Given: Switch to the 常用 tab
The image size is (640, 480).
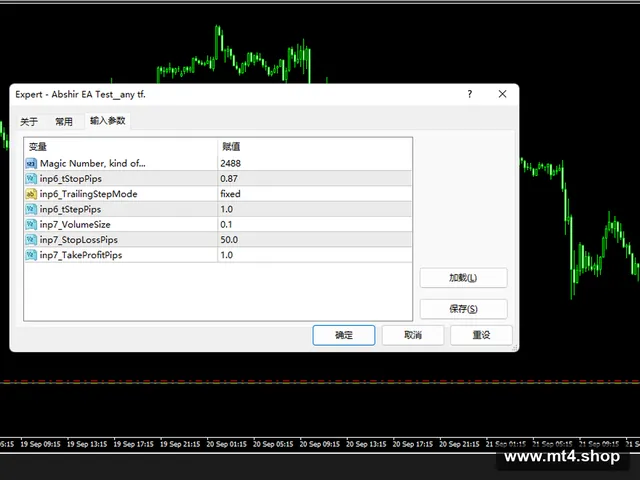Looking at the screenshot, I should click(64, 122).
